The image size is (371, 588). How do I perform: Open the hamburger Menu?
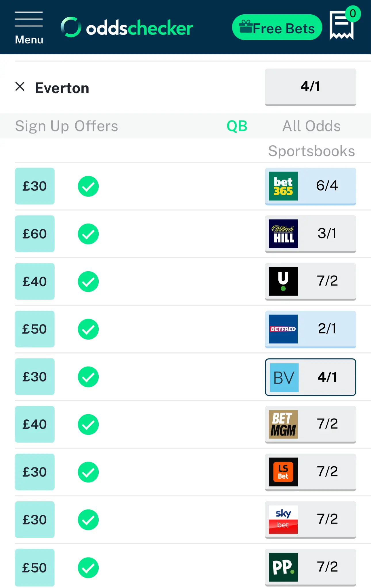click(x=29, y=28)
